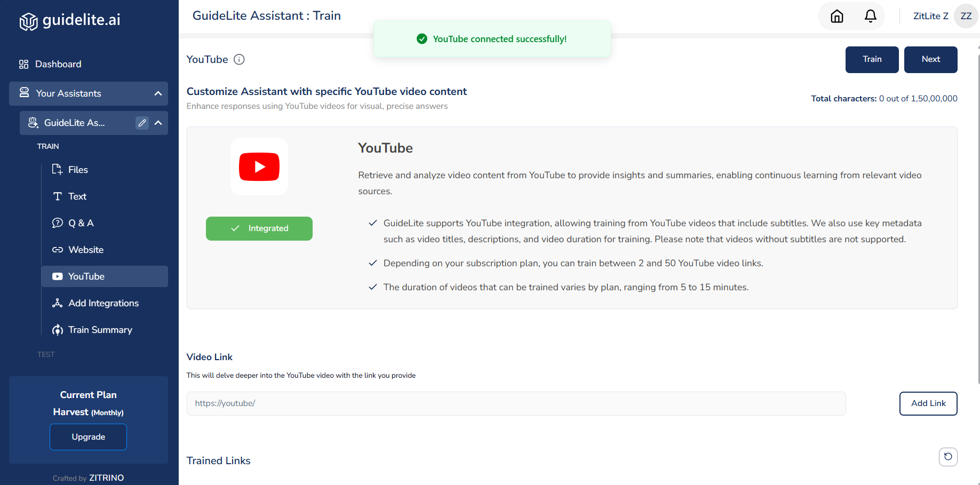
Task: Focus the Video Link URL field
Action: pos(516,403)
